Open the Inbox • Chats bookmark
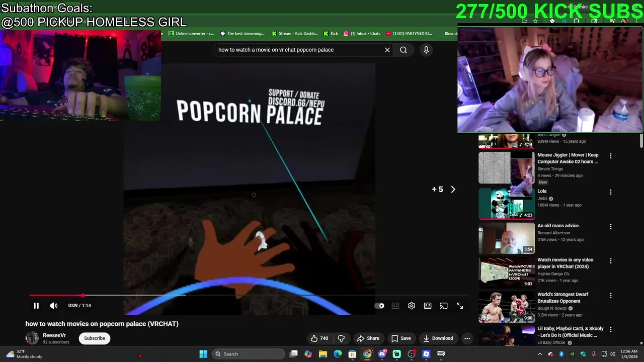The height and width of the screenshot is (362, 644). click(362, 34)
